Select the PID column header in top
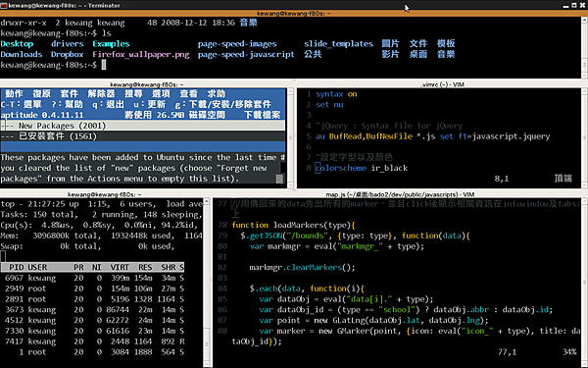Image resolution: width=588 pixels, height=368 pixels. point(17,267)
